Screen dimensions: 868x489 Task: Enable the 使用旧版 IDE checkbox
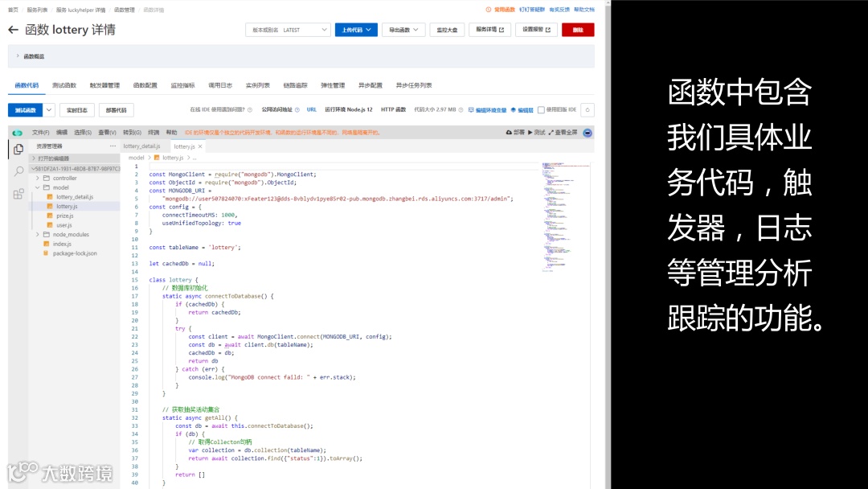(540, 110)
